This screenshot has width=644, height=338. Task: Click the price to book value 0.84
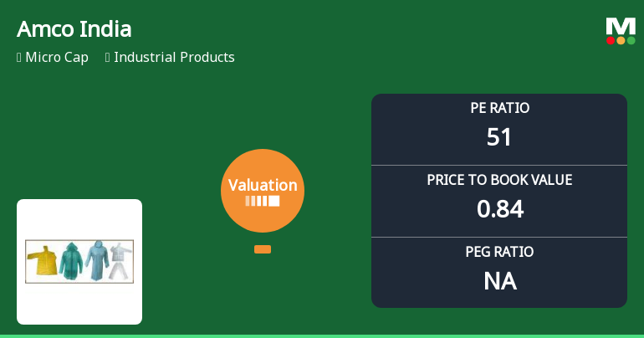(499, 209)
